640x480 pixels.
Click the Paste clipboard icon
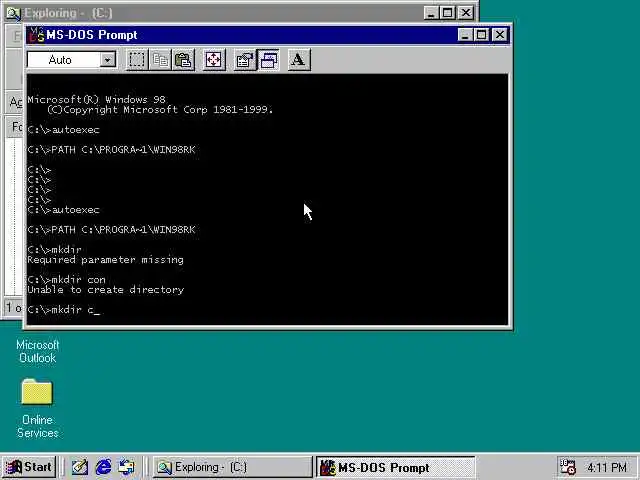[x=184, y=60]
